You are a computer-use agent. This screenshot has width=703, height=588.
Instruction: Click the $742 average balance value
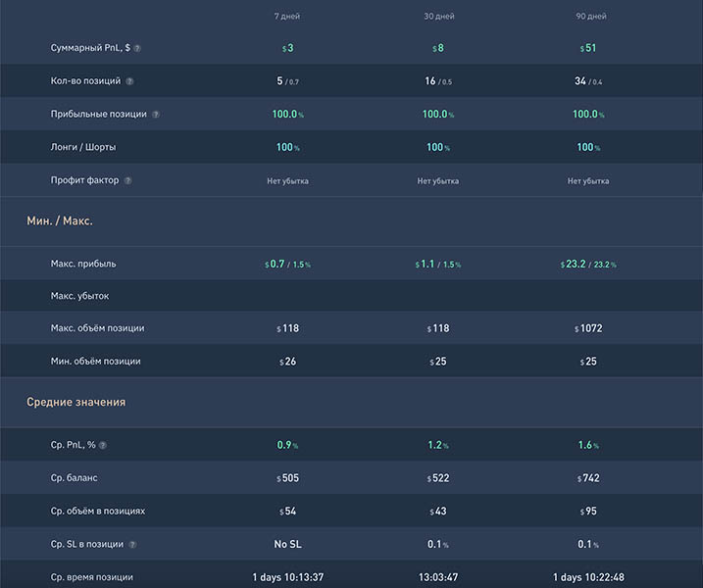point(588,478)
